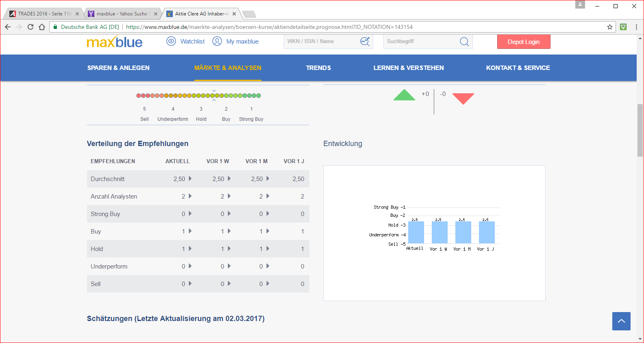
Task: Click the Depot Login button
Action: 523,42
